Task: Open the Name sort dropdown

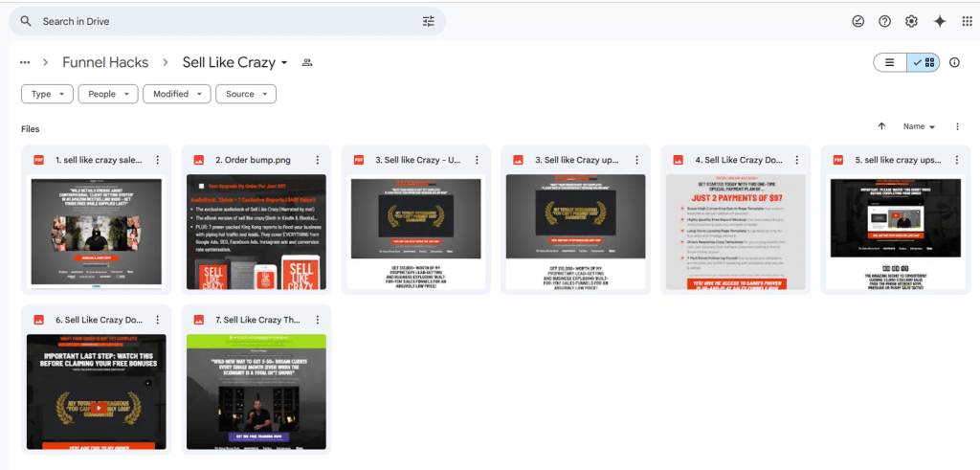Action: point(919,126)
